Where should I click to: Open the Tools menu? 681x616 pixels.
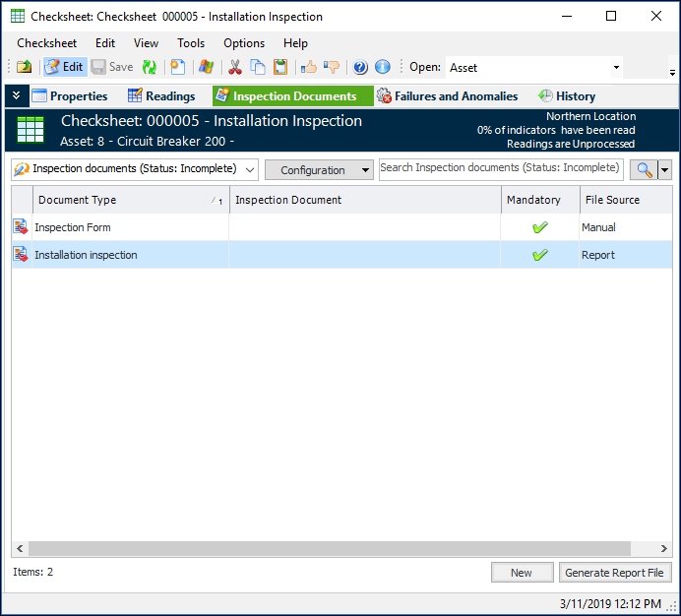tap(191, 43)
